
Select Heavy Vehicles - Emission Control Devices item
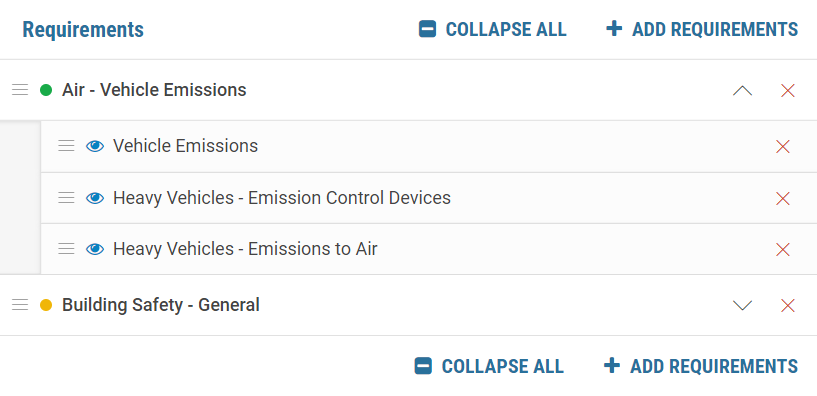(282, 198)
